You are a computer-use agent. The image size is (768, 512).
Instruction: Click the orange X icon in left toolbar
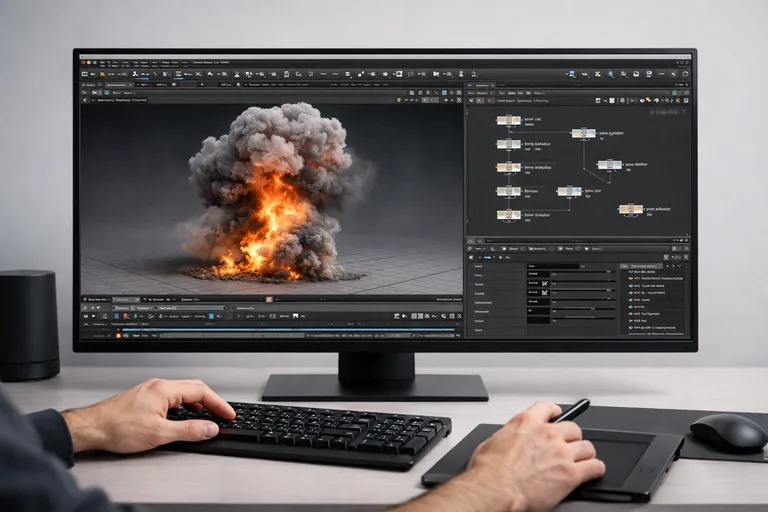pos(102,74)
